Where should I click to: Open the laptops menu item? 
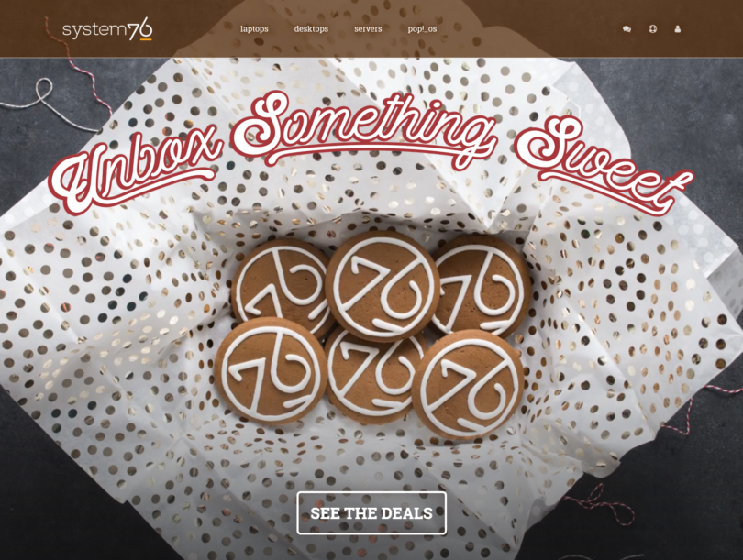pos(254,29)
